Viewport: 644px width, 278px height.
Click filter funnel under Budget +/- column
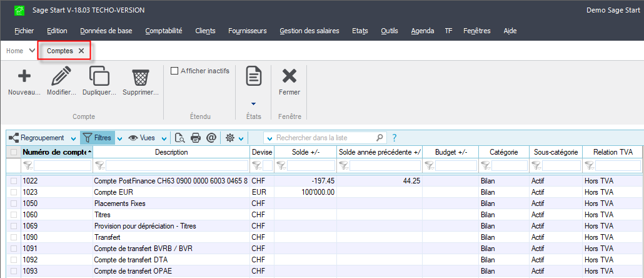pos(430,166)
